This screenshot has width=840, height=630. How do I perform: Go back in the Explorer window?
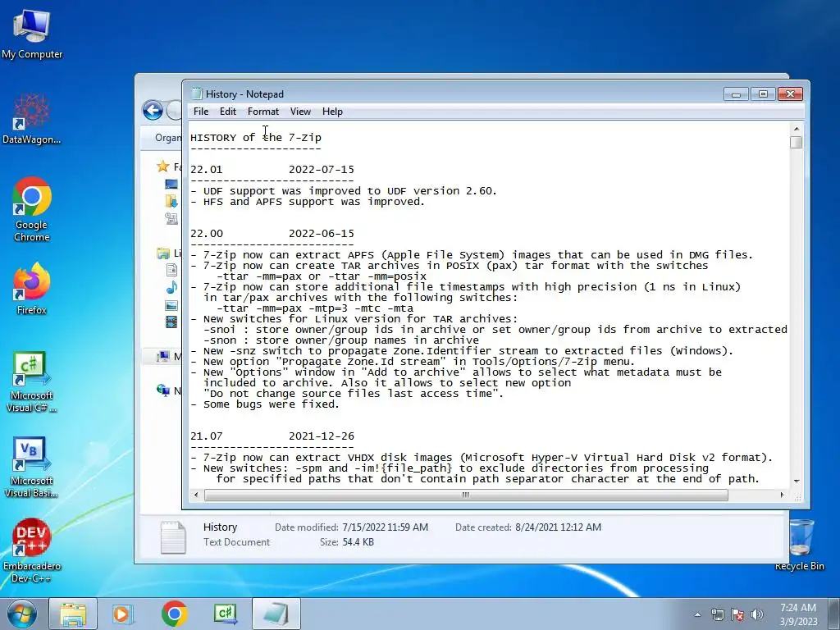153,111
